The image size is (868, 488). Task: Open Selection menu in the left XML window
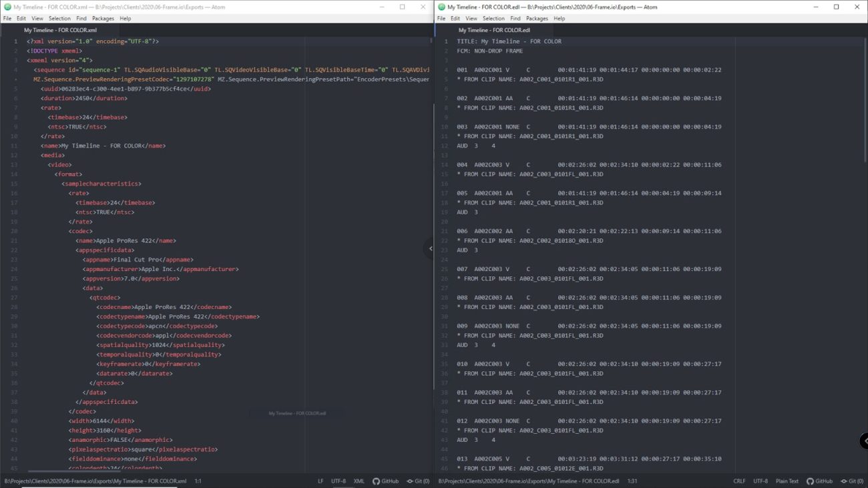(59, 19)
